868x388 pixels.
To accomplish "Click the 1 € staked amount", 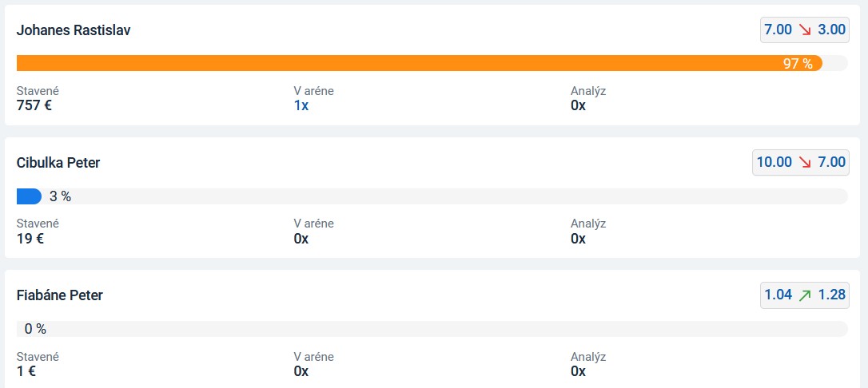I will (x=26, y=371).
